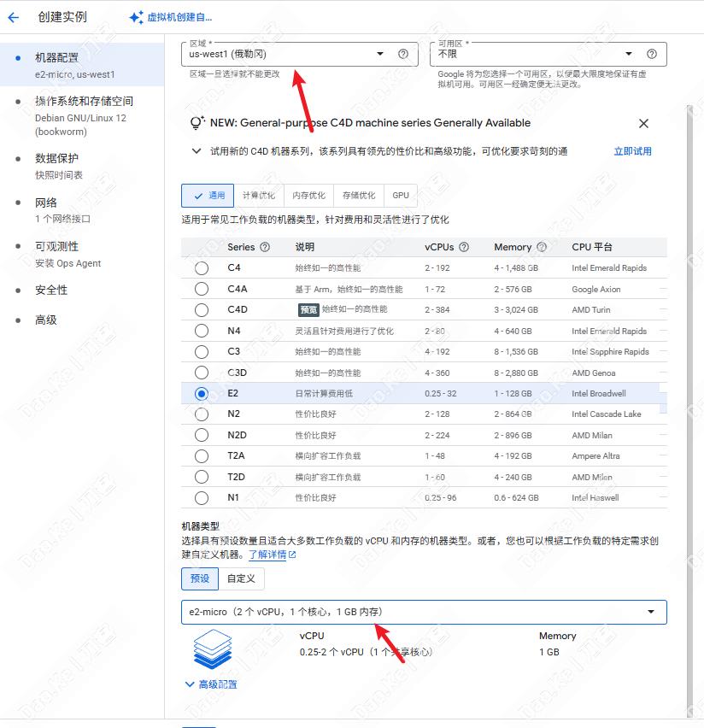Select the N4 series radio button

[202, 331]
